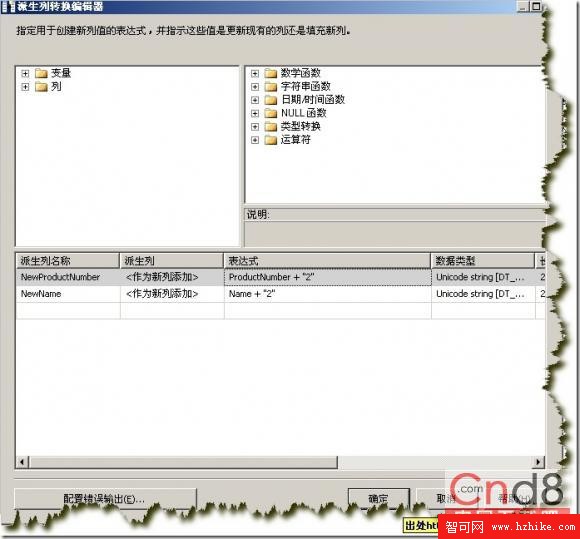Expand the 运算符 folder node
580x539 pixels.
click(255, 140)
